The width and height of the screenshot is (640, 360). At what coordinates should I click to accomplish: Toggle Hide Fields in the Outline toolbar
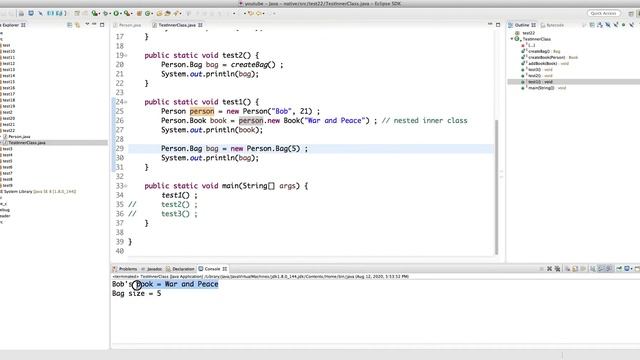(x=608, y=25)
